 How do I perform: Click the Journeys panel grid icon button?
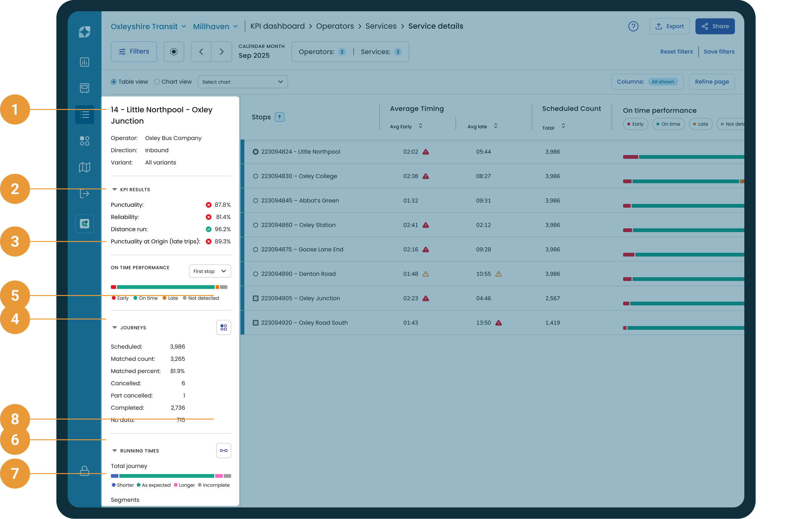(x=224, y=327)
